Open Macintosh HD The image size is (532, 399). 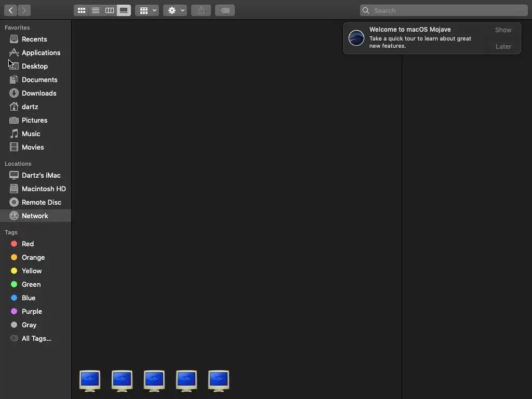pos(36,189)
